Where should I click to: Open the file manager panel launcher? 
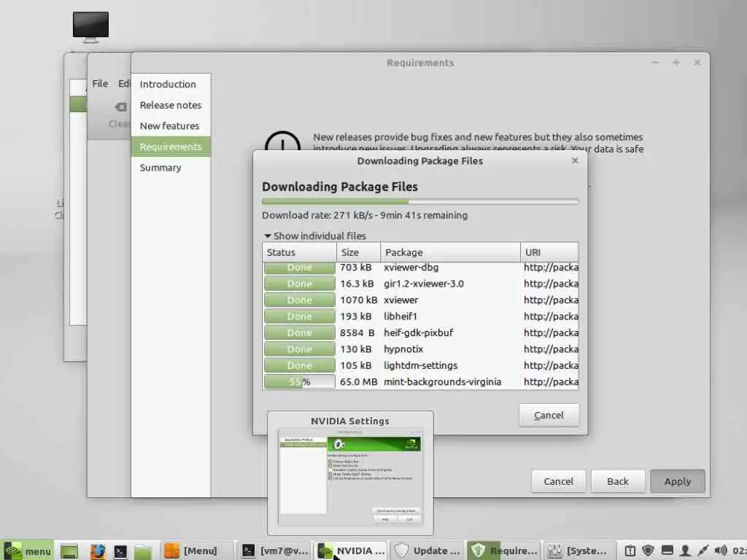(x=142, y=551)
